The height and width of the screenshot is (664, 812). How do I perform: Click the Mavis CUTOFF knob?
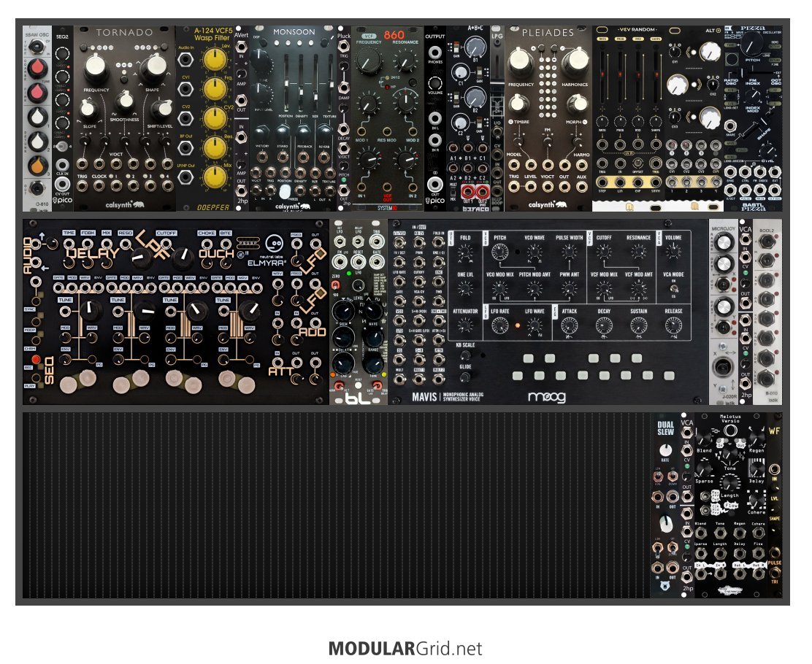point(604,252)
